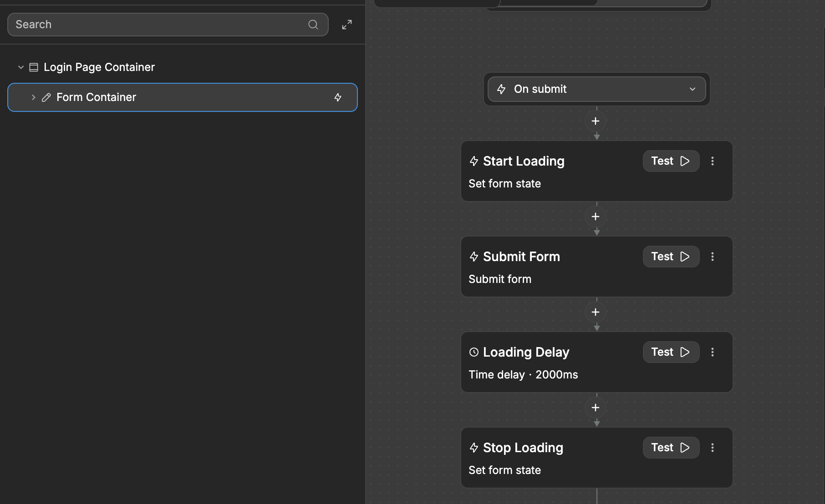The height and width of the screenshot is (504, 825).
Task: Open the kebab menu on Loading Delay
Action: tap(713, 352)
